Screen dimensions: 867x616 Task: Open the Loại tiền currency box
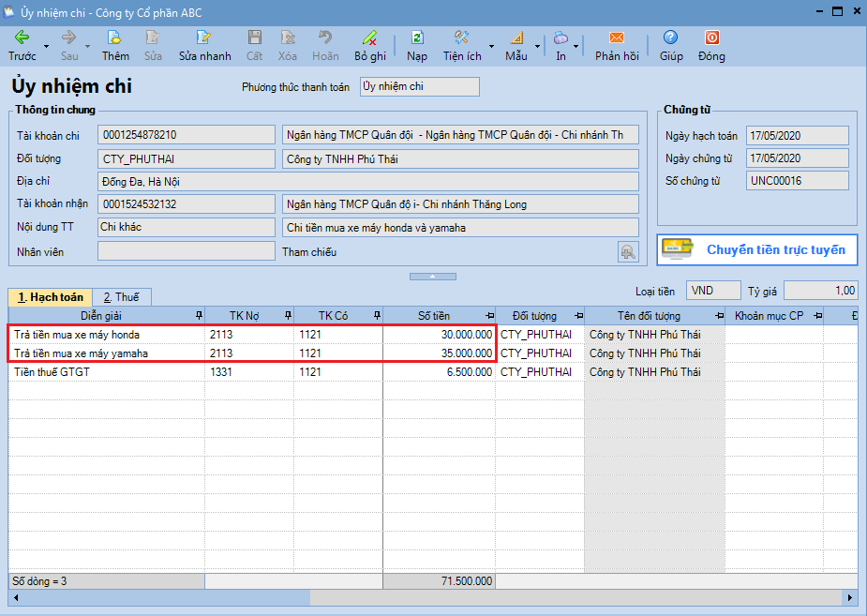712,291
